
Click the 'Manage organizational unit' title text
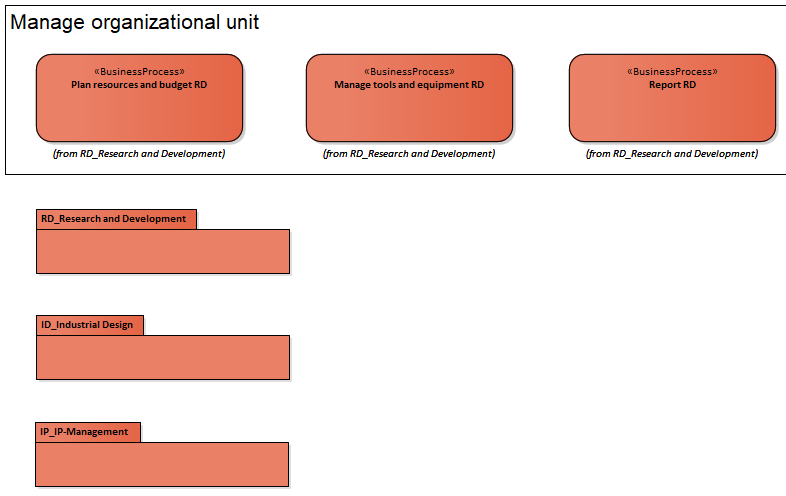click(x=135, y=22)
